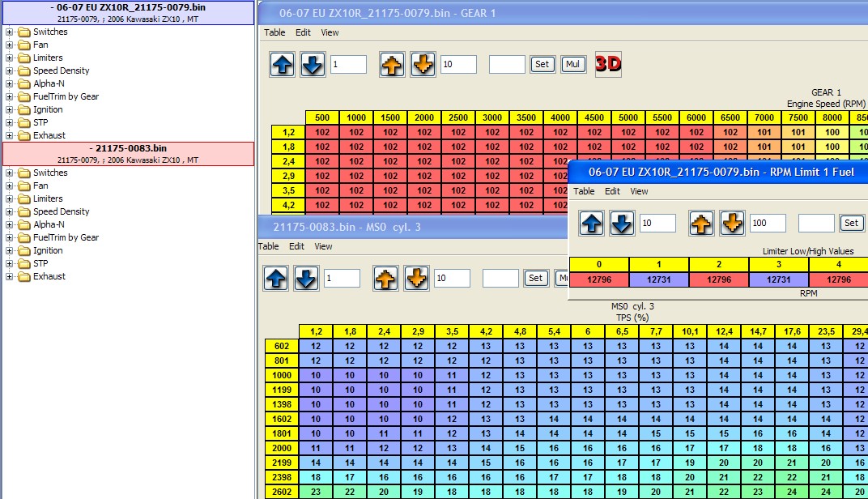Open Edit menu in MS0 cyl. 3 window

(297, 247)
